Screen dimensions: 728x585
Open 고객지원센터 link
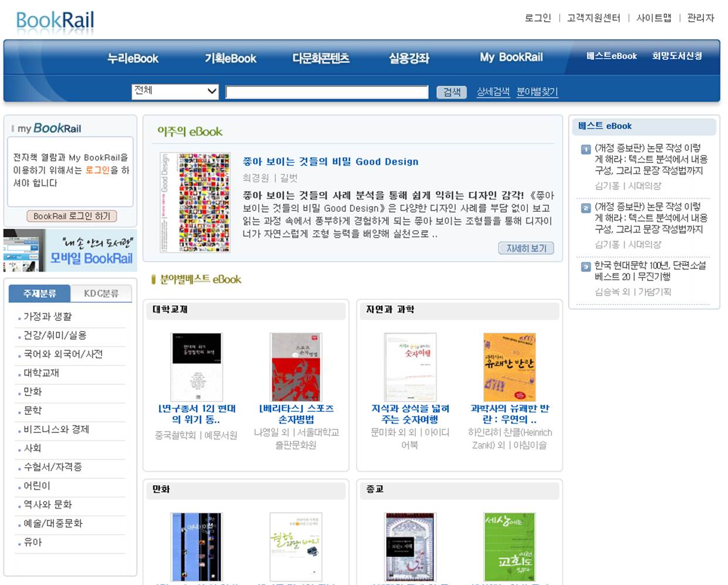coord(594,18)
